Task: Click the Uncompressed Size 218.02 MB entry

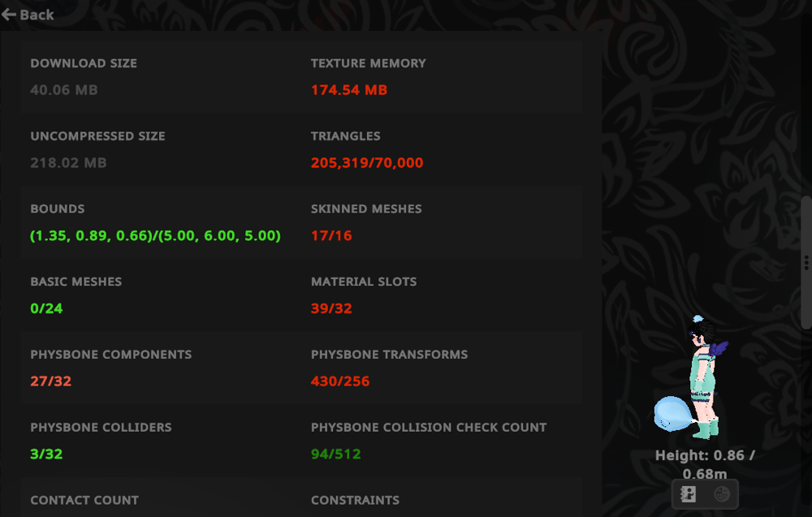Action: click(68, 163)
